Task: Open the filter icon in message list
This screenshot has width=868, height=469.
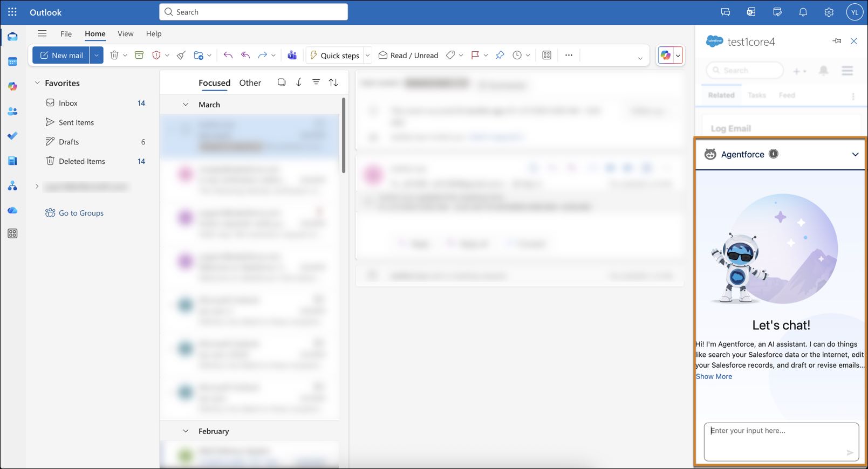Action: 316,82
